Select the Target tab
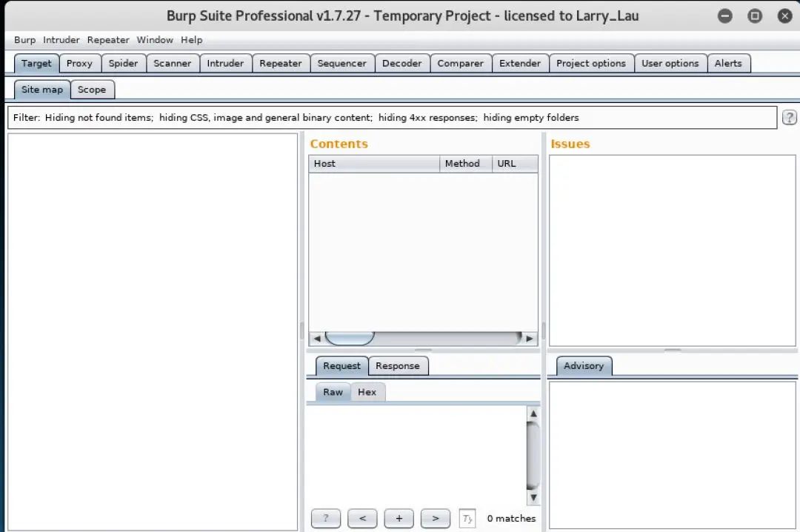The height and width of the screenshot is (532, 800). [36, 63]
